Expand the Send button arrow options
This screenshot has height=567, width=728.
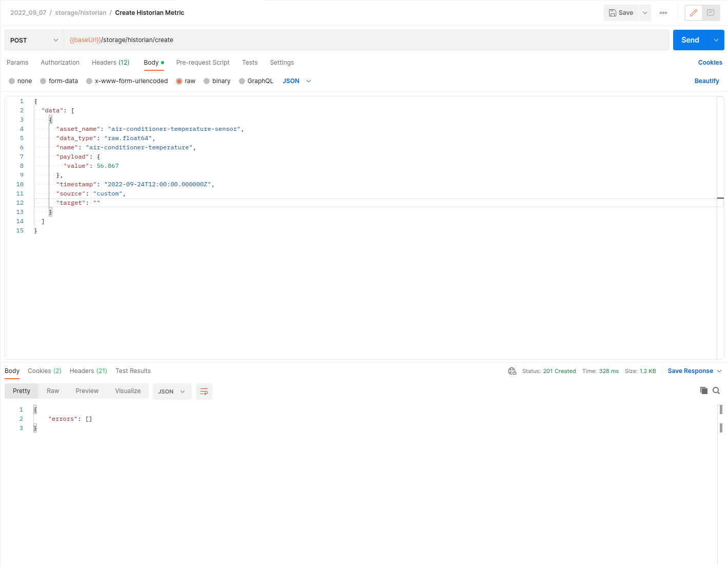point(716,40)
